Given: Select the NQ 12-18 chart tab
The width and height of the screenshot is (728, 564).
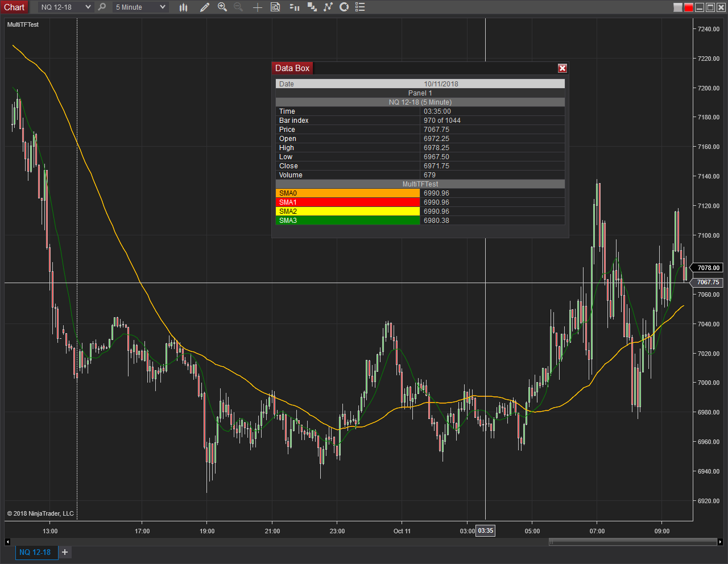Looking at the screenshot, I should click(x=36, y=552).
